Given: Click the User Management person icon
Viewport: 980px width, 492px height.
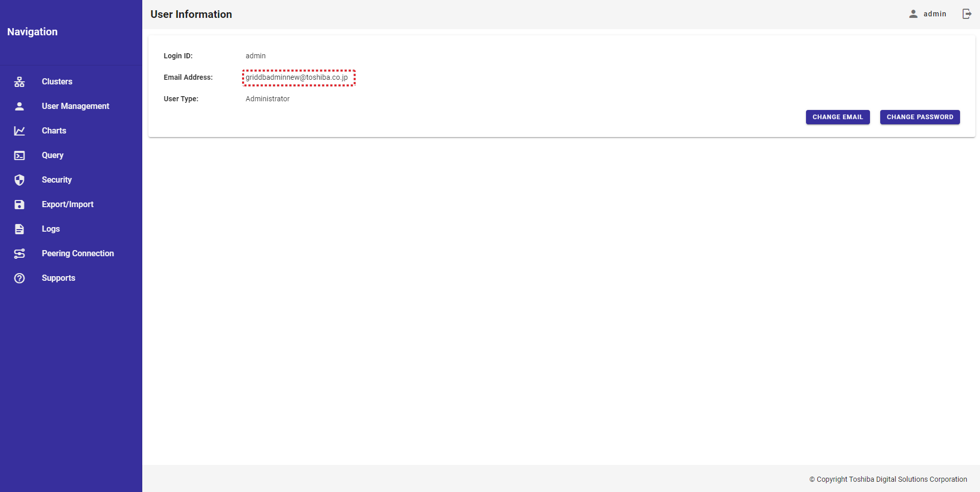Looking at the screenshot, I should pyautogui.click(x=19, y=106).
